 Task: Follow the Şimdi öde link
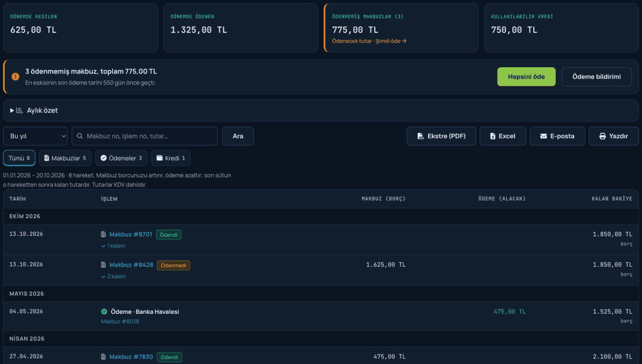tap(391, 41)
